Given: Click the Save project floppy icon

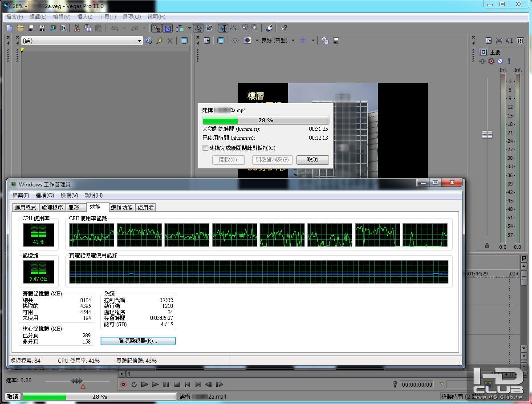Looking at the screenshot, I should pos(31,28).
